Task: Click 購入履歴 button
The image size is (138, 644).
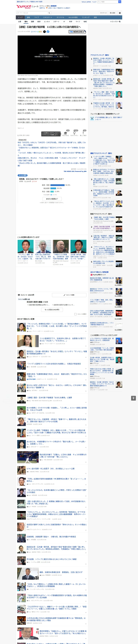Action: point(112,13)
